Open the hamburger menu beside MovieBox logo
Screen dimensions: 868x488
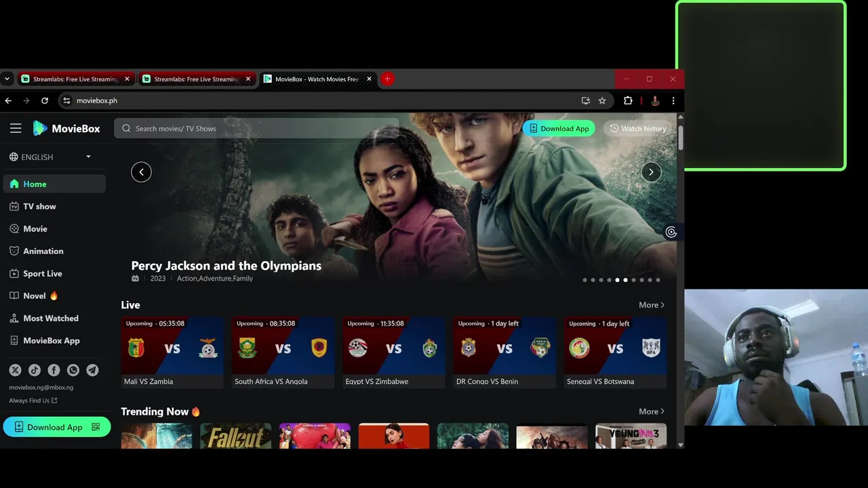tap(16, 128)
